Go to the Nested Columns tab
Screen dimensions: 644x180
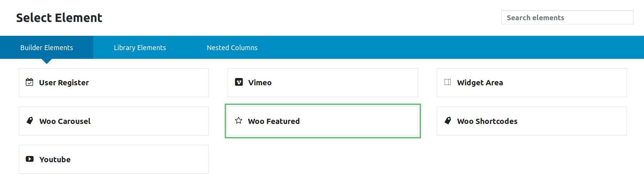coord(232,48)
